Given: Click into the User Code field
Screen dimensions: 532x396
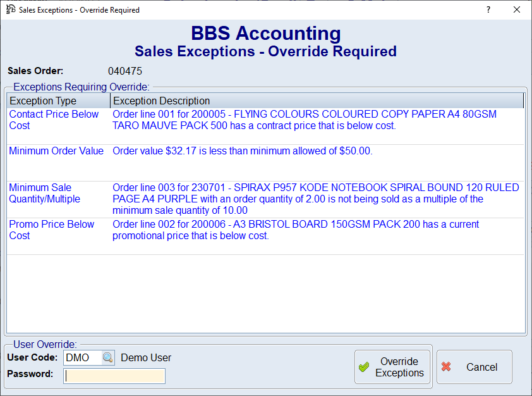Looking at the screenshot, I should pyautogui.click(x=82, y=358).
